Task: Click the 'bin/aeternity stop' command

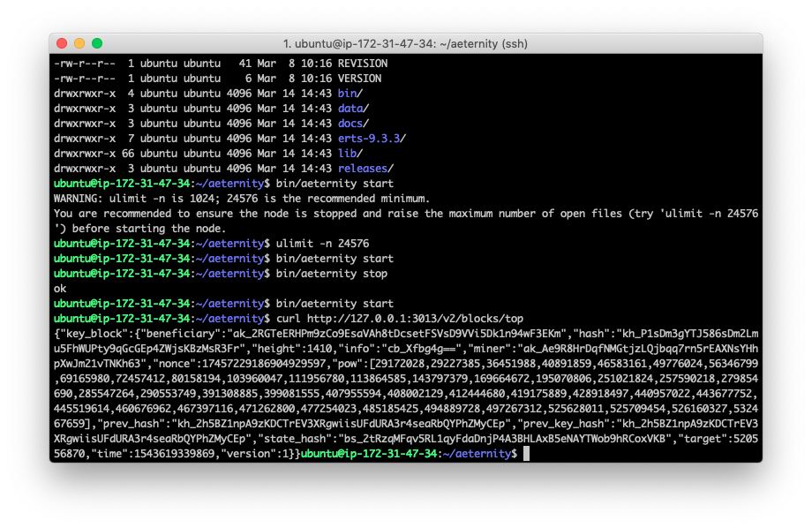Action: (x=332, y=274)
